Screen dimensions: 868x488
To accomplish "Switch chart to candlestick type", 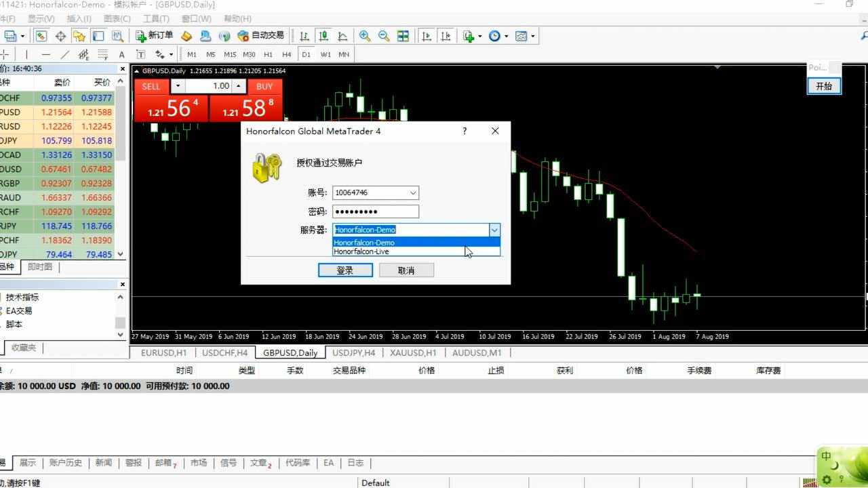I will pyautogui.click(x=323, y=36).
